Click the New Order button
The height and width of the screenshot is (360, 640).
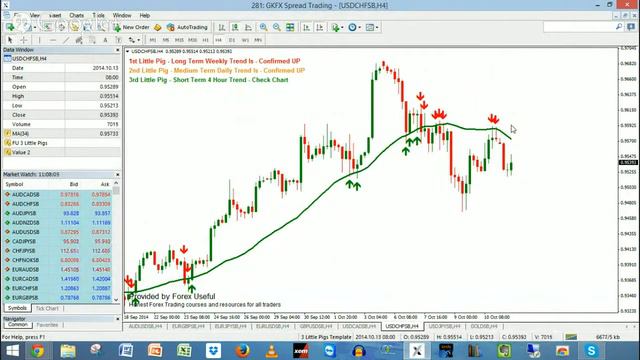131,27
